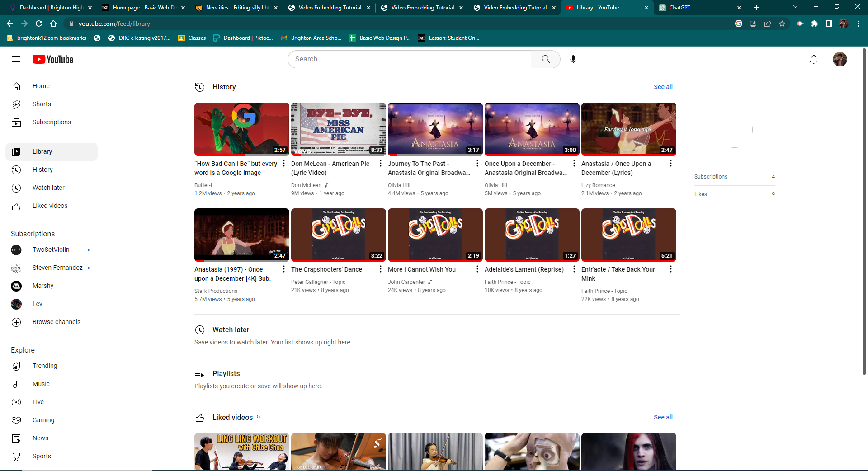Screen dimensions: 868x471
Task: Open options for Adelaide's Lament (Reprise)
Action: point(574,269)
